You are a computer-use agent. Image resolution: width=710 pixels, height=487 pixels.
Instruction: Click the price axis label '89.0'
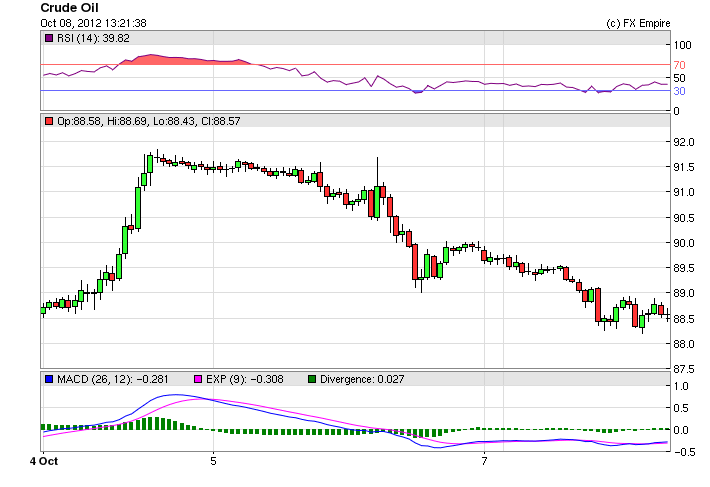[684, 293]
